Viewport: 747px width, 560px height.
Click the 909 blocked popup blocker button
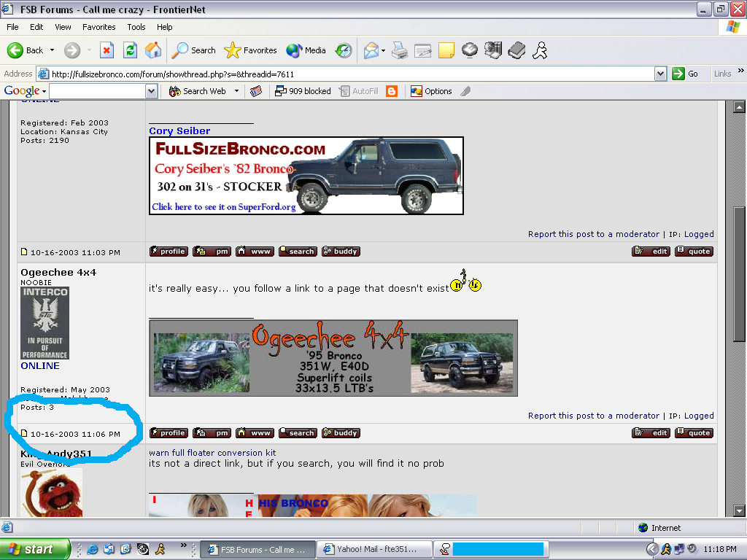pos(303,91)
